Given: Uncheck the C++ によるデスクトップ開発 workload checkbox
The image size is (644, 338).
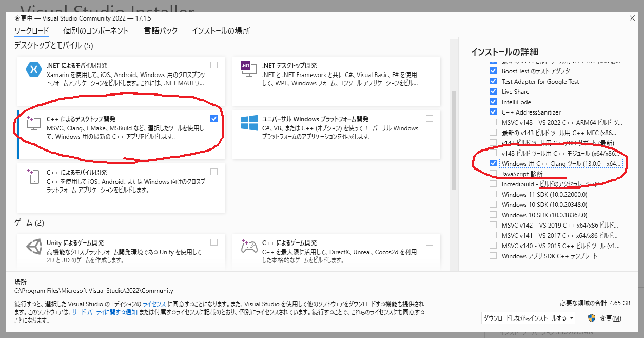Looking at the screenshot, I should 214,118.
